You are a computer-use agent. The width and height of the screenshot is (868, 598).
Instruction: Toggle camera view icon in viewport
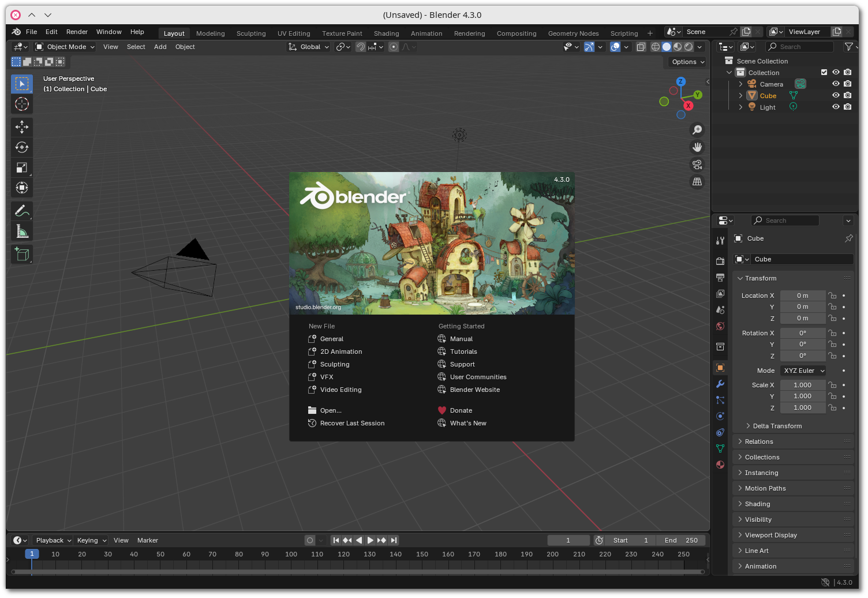(697, 165)
